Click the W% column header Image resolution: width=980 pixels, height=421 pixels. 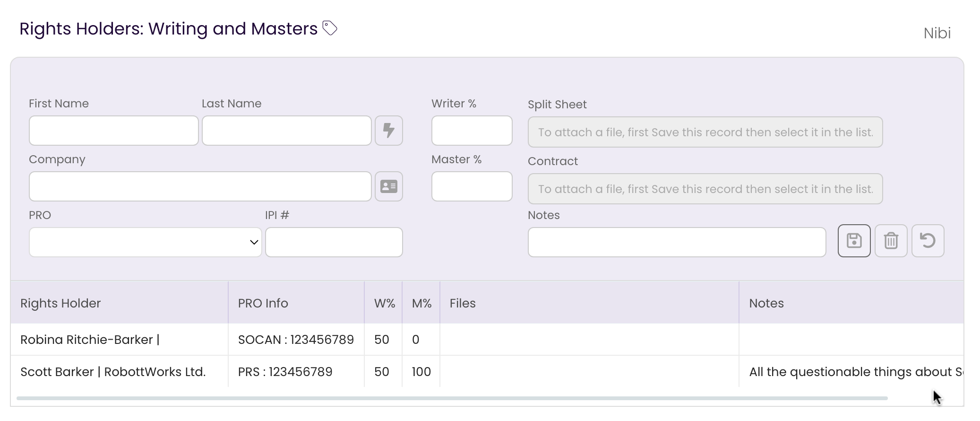pyautogui.click(x=384, y=303)
